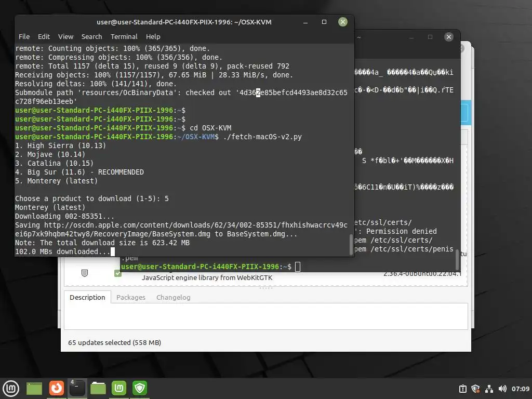Open the network connections tray icon
Image resolution: width=532 pixels, height=399 pixels.
[x=489, y=389]
